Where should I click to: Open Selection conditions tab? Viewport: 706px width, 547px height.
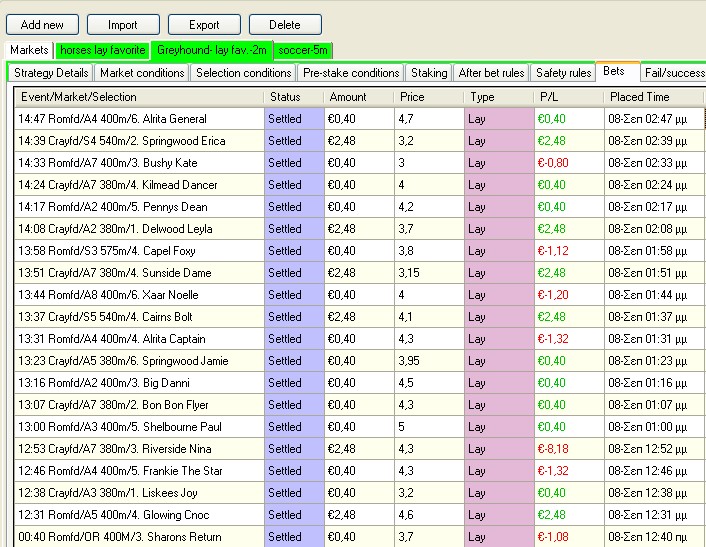click(244, 73)
